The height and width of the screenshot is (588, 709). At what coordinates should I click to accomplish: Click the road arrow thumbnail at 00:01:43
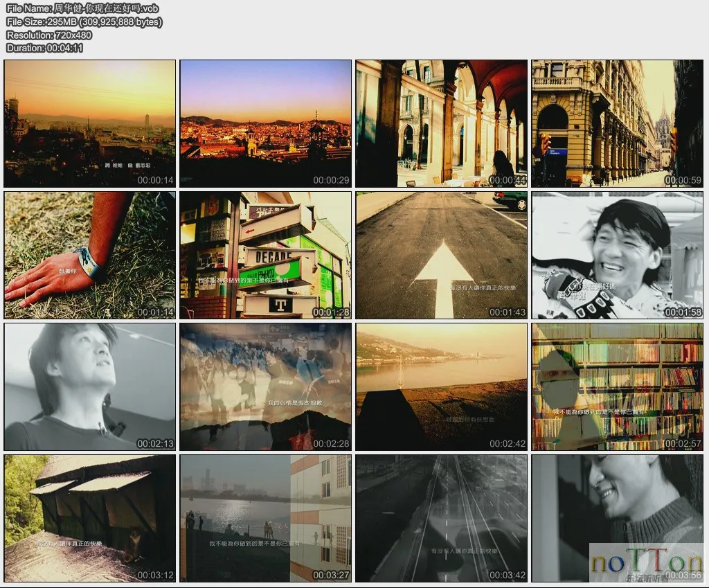click(442, 255)
